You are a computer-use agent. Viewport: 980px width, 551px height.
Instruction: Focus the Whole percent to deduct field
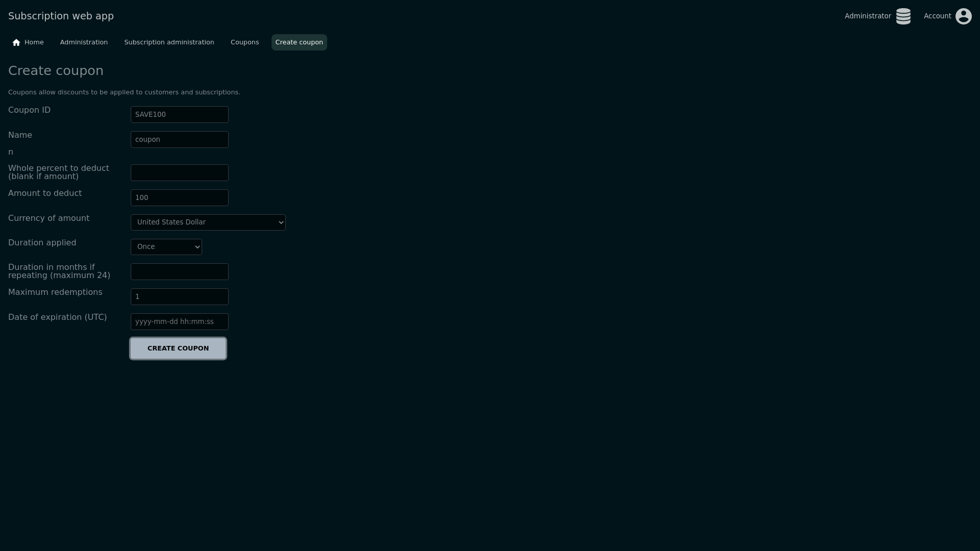(x=179, y=173)
